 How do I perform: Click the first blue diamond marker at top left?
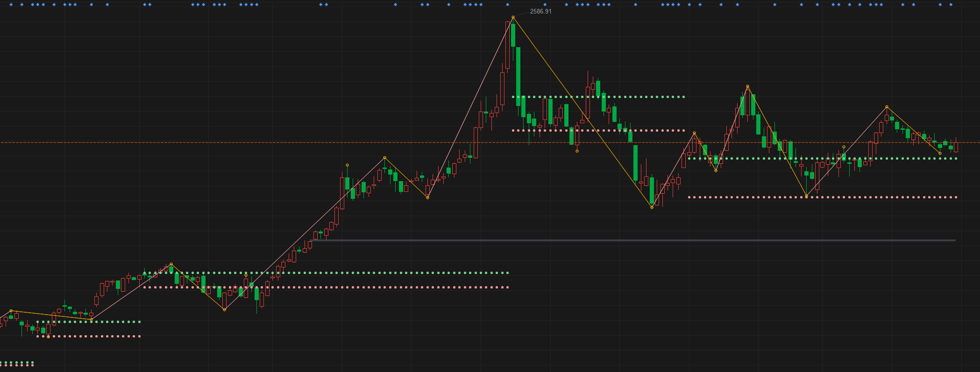tap(10, 5)
